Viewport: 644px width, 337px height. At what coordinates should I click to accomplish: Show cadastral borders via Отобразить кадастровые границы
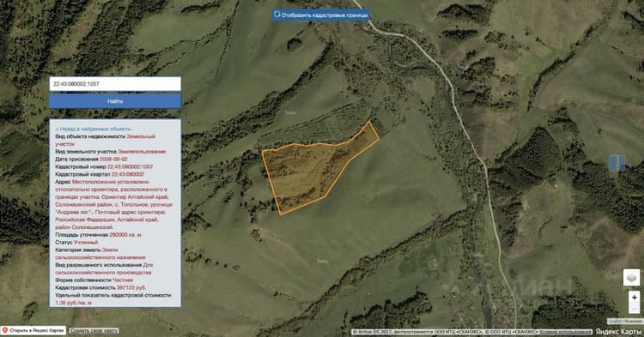point(320,15)
